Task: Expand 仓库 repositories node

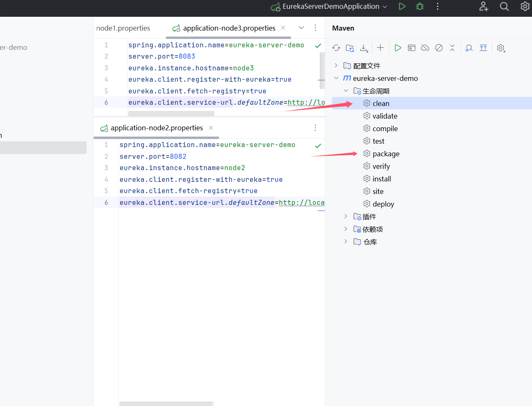Action: pos(346,241)
